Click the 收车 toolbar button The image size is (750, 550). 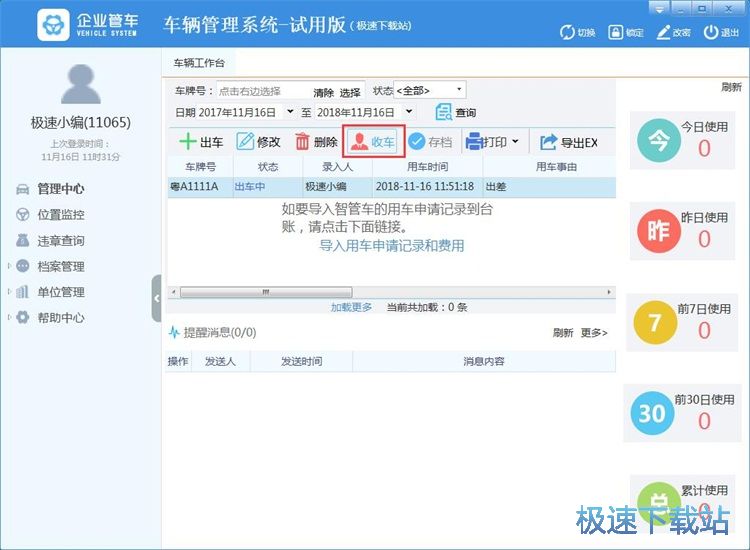click(x=373, y=142)
